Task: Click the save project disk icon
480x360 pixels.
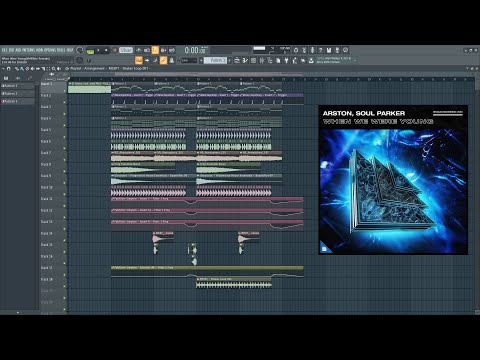Action: (329, 50)
